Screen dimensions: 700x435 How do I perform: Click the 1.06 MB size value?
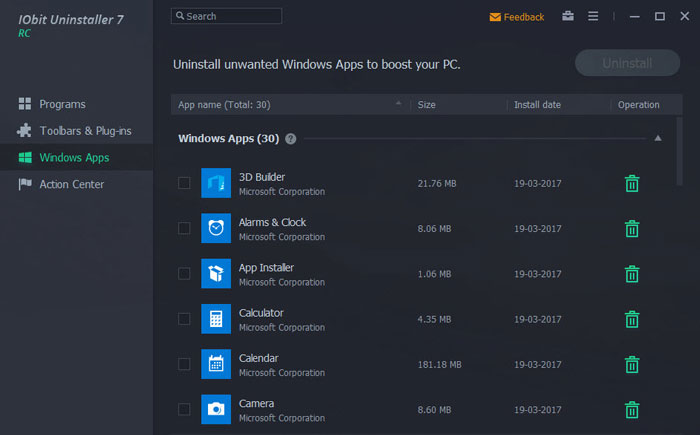434,274
